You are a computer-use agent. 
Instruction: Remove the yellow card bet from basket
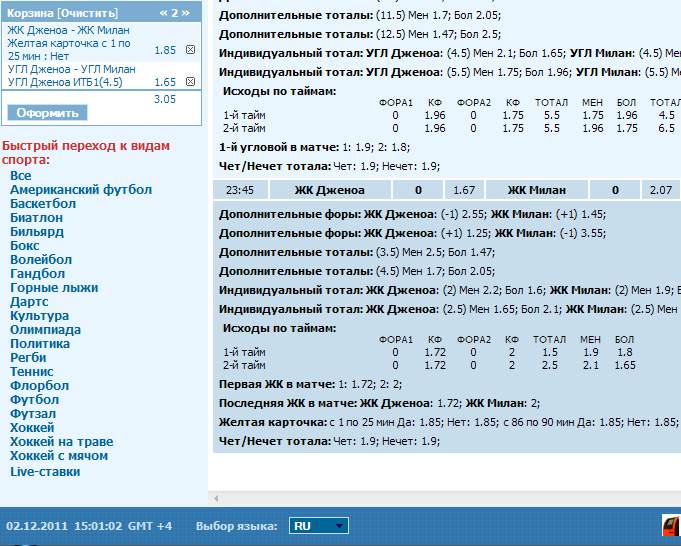190,50
